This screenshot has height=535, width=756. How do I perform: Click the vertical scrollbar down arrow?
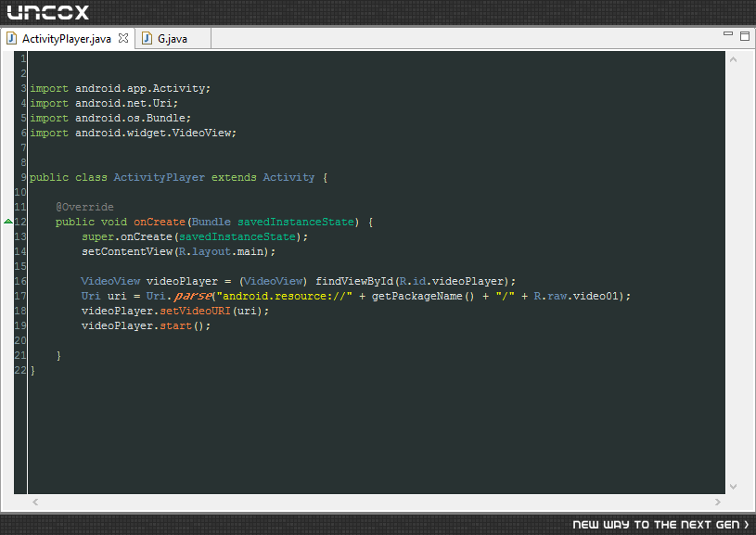pyautogui.click(x=734, y=486)
